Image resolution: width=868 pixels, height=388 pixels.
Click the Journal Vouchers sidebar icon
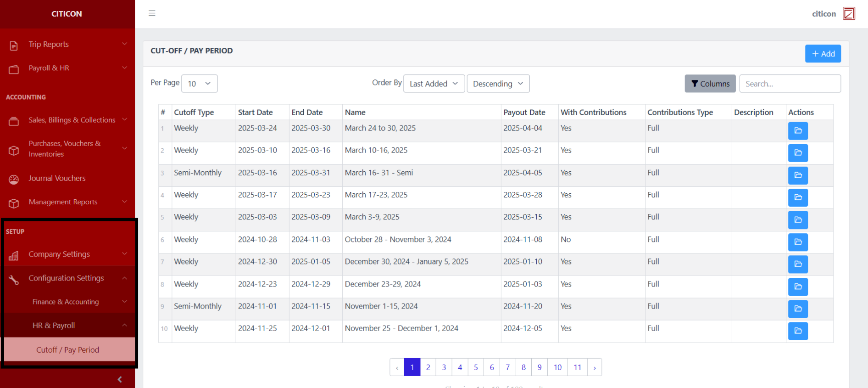(14, 179)
